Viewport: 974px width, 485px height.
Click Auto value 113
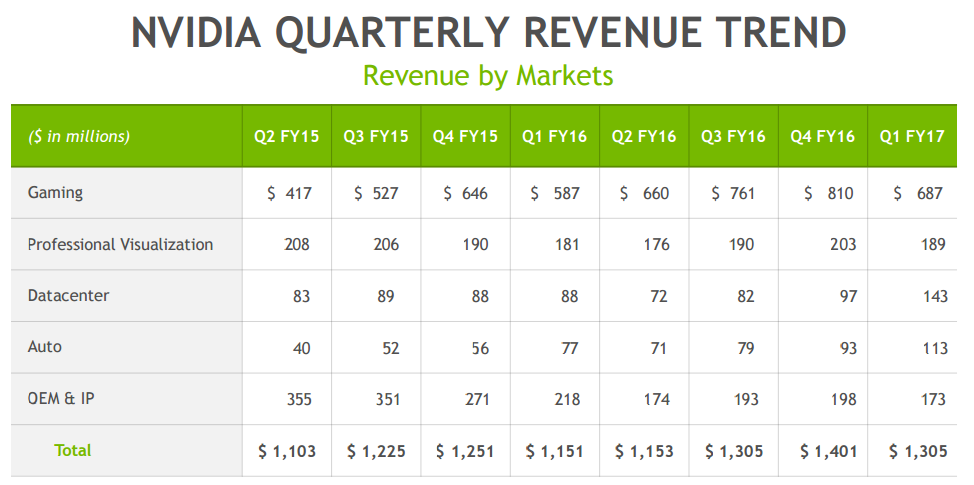pyautogui.click(x=935, y=348)
